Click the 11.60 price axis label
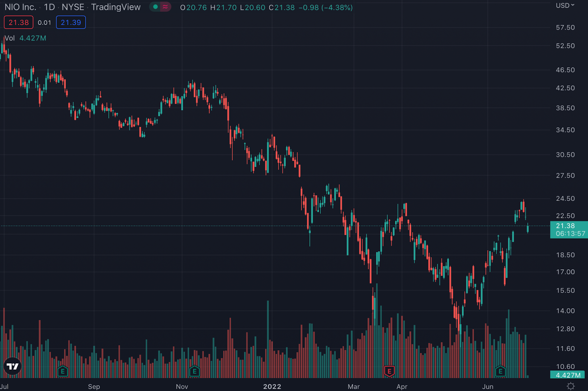Screen dimensions: 588x391 click(565, 349)
